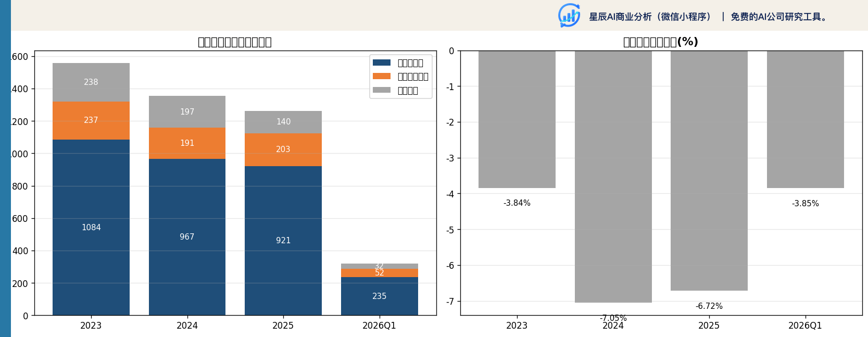Select the gray 238 bar segment

(91, 82)
